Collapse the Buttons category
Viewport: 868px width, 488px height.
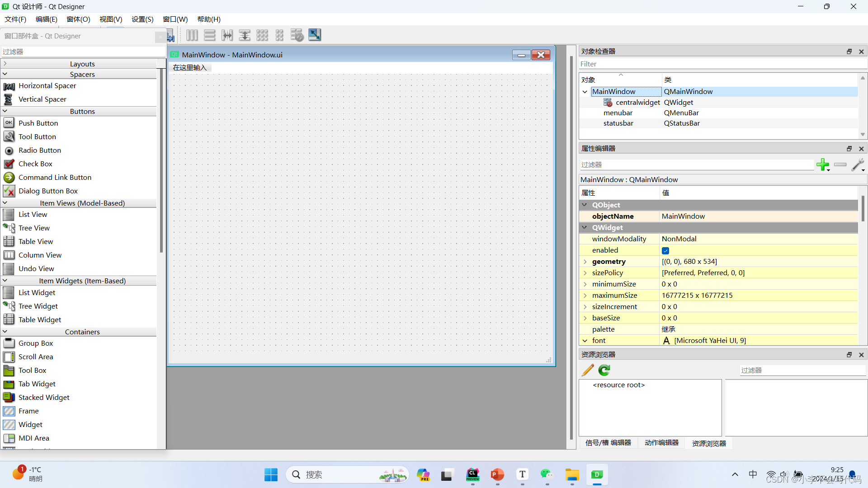tap(5, 111)
